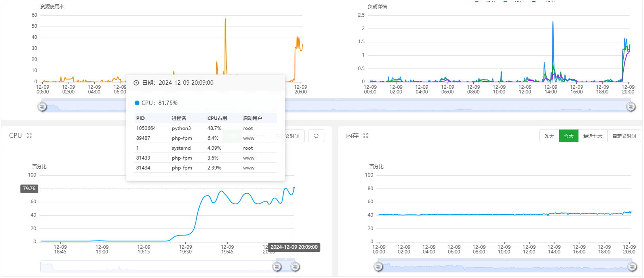Click the 3.6% usage value
Screen dimensions: 644x278
coord(213,158)
